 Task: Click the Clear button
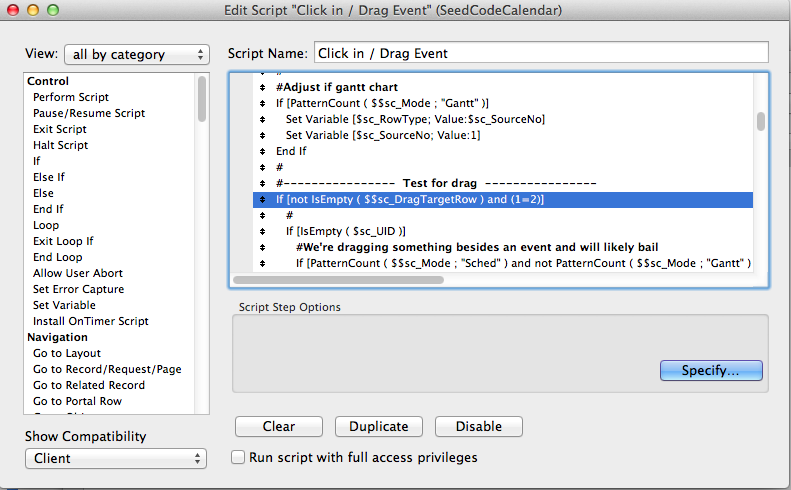pyautogui.click(x=279, y=426)
